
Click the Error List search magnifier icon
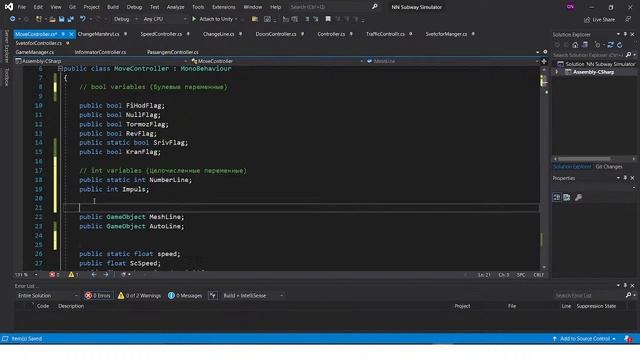coord(628,296)
